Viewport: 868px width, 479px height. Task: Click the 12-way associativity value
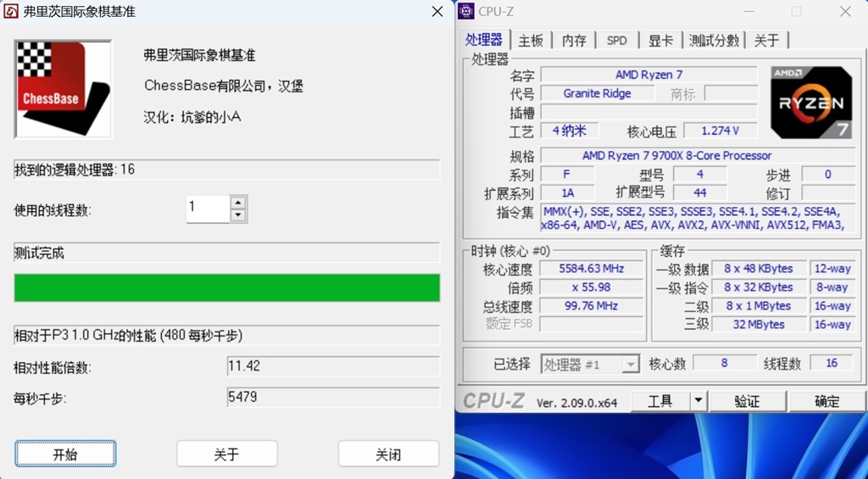tap(832, 269)
